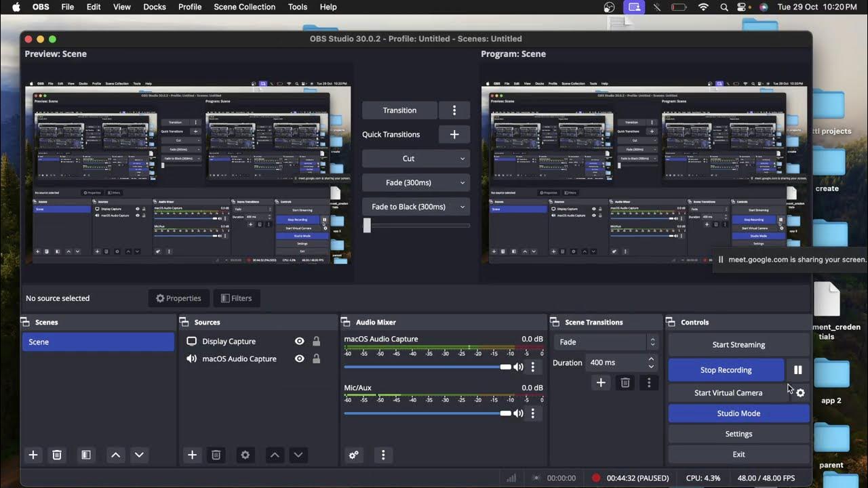Move scene down arrow in Scenes dock
Viewport: 868px width, 488px height.
tap(139, 455)
